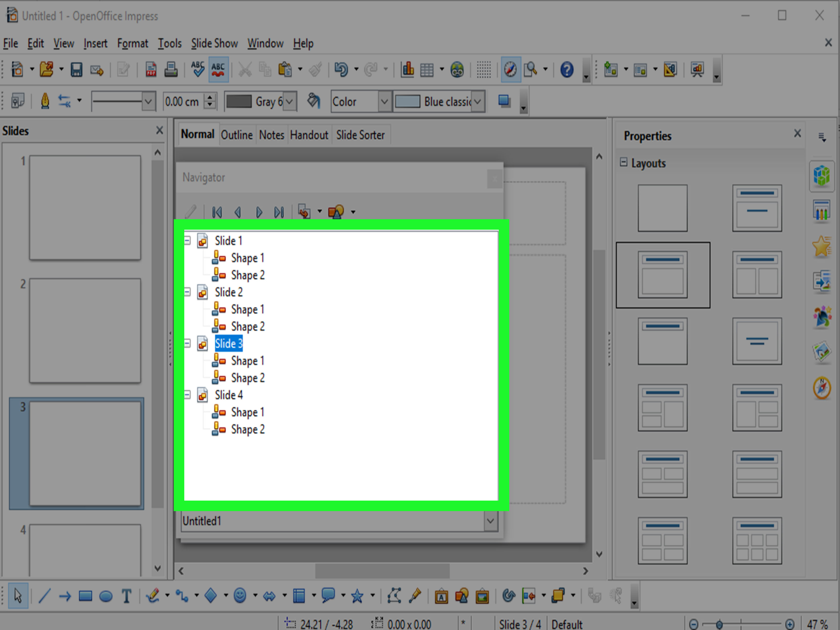Jump to Last Slide in Navigator
Viewport: 840px width, 630px height.
[279, 212]
